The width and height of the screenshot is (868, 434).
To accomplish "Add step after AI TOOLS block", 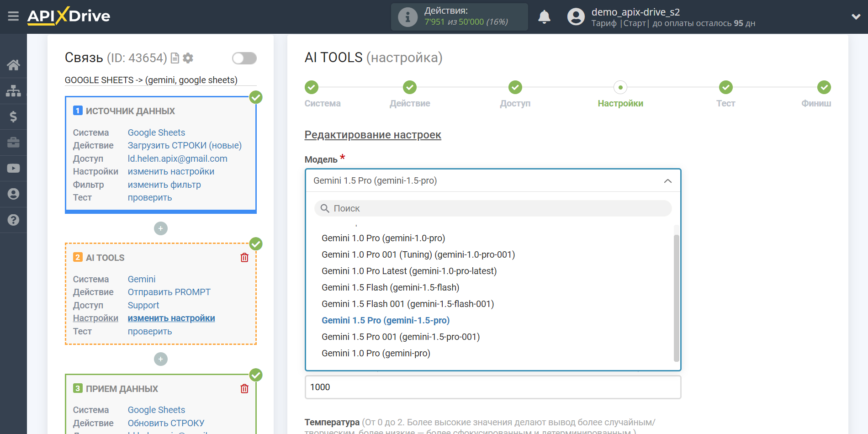I will tap(161, 359).
